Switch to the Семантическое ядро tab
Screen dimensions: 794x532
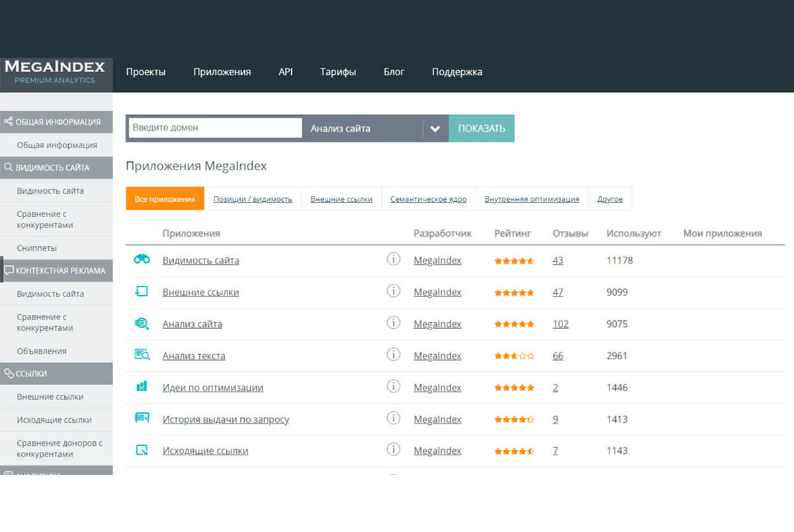(427, 198)
